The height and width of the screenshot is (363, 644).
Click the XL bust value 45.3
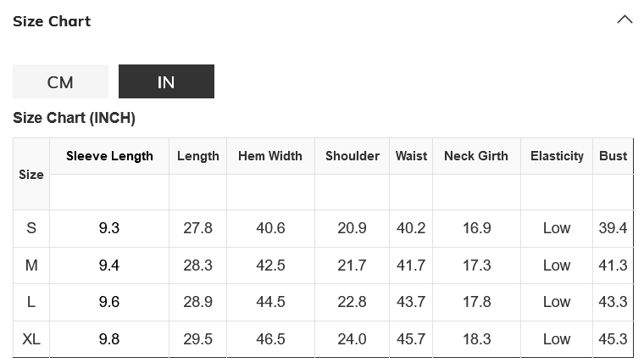coord(613,339)
